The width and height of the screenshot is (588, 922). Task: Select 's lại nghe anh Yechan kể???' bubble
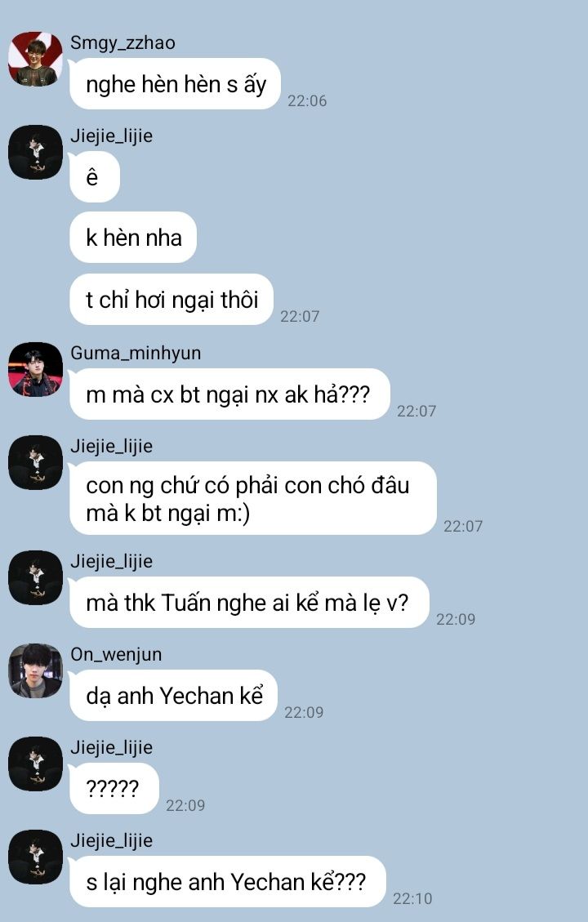[228, 881]
